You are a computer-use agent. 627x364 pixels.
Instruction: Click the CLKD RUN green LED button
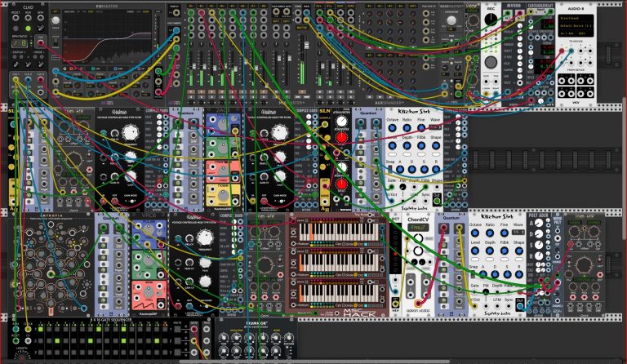[28, 28]
